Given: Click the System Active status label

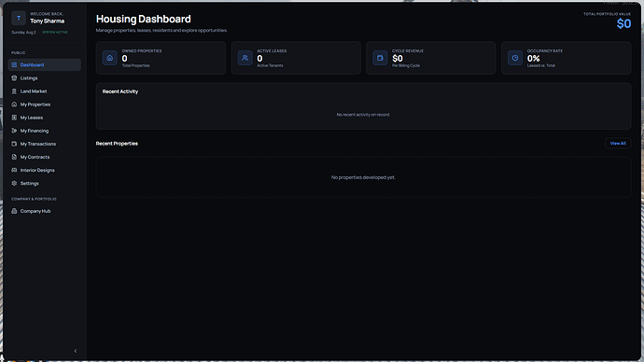Looking at the screenshot, I should click(x=55, y=32).
